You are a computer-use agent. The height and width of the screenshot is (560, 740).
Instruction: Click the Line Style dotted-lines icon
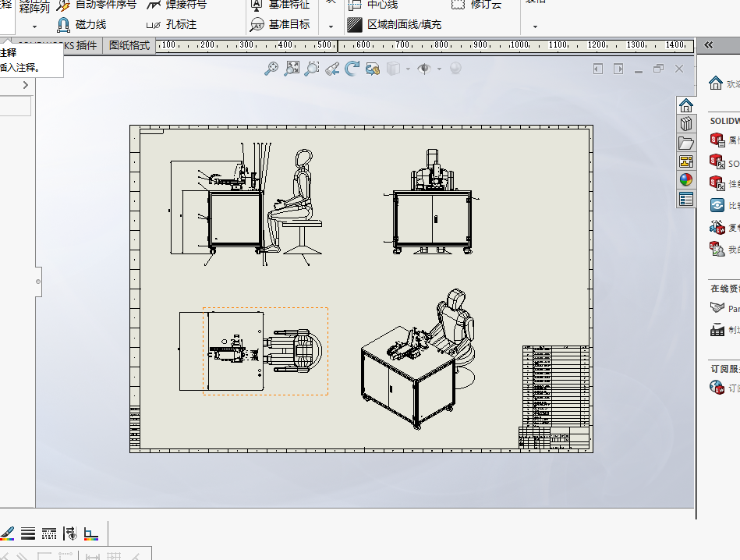tap(49, 533)
